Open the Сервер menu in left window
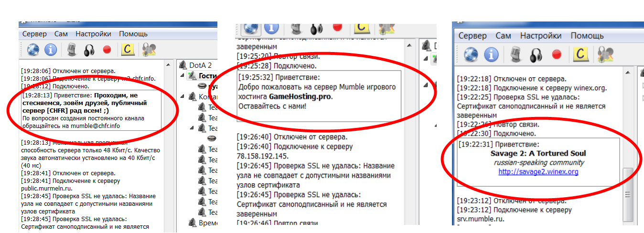Screen dimensions: 644x233 pos(34,34)
